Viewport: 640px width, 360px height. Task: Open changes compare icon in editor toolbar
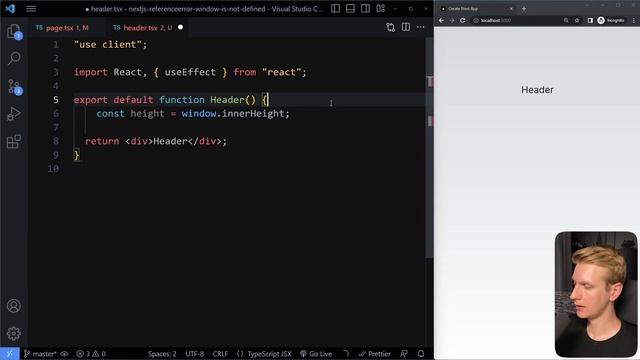pyautogui.click(x=390, y=27)
